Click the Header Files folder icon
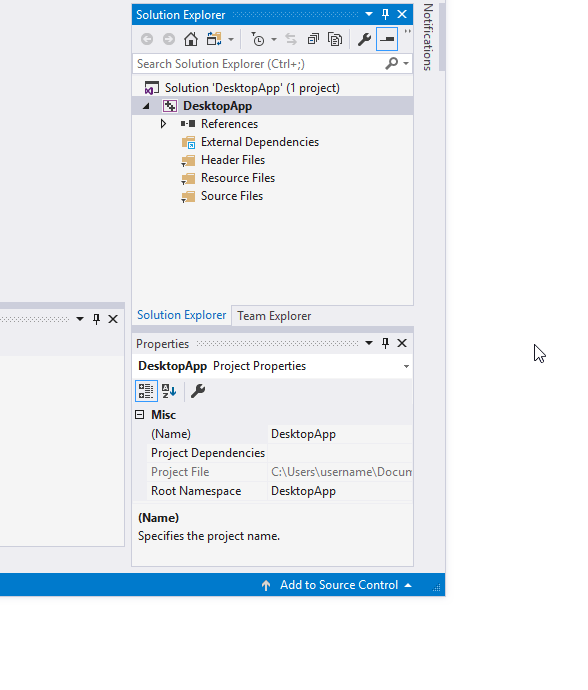Screen dimensions: 588x690 (188, 161)
